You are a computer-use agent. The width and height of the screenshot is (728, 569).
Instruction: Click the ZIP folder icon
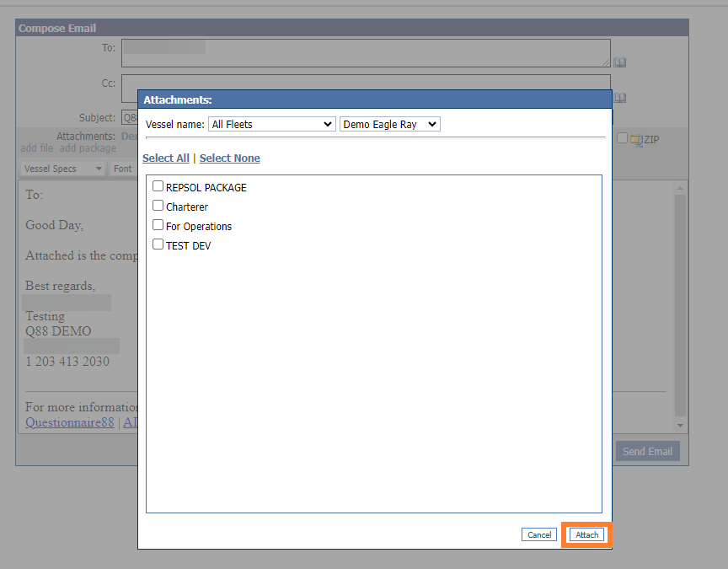pos(635,140)
